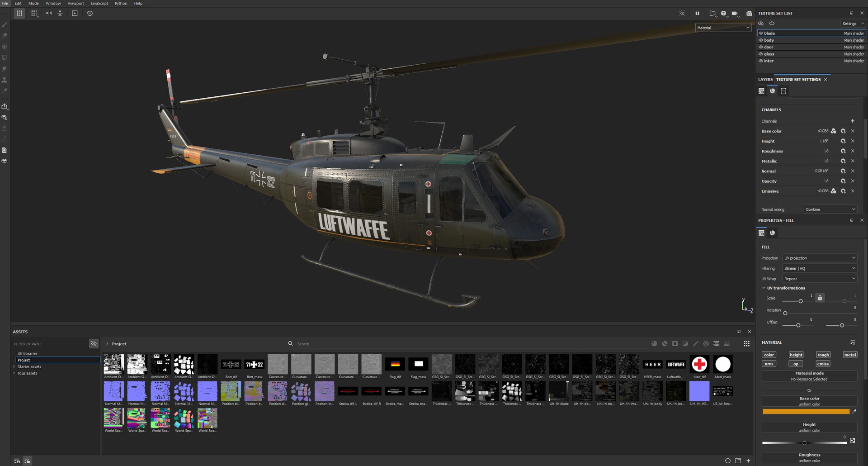
Task: Import resources with plus icon in Assets
Action: 748,461
